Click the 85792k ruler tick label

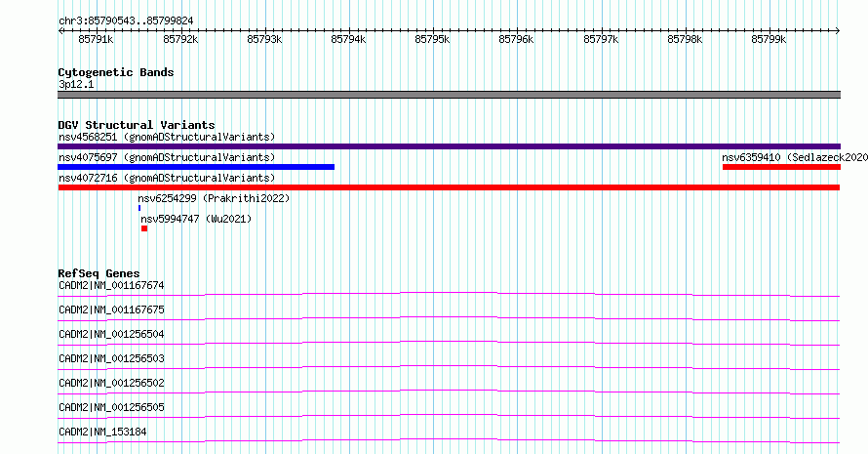click(180, 39)
